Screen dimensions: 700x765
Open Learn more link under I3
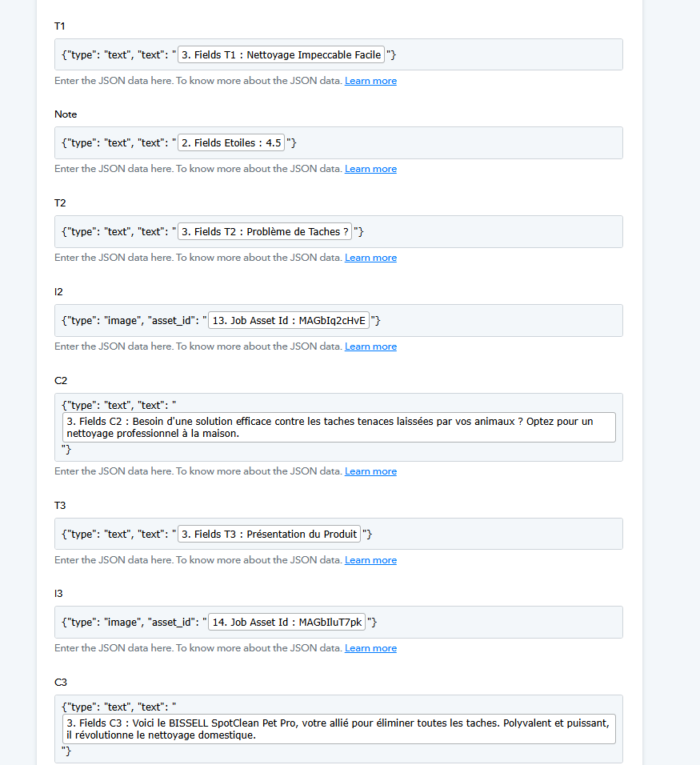(x=370, y=648)
